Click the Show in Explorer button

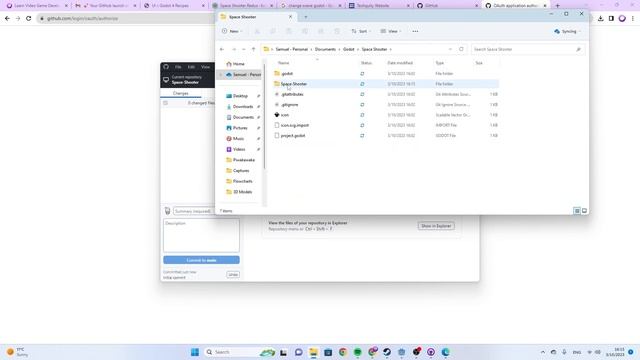(x=436, y=226)
